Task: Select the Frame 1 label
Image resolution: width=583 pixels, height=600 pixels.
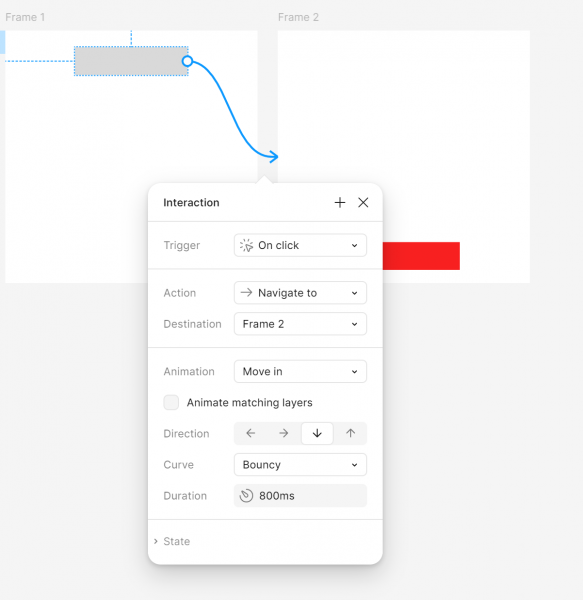Action: 25,17
